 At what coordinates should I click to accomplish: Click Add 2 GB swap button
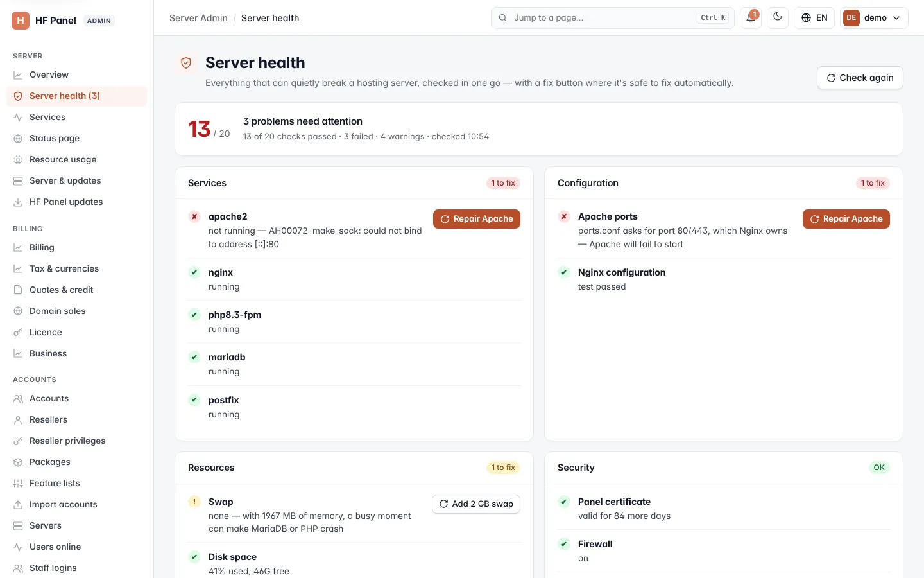point(476,504)
